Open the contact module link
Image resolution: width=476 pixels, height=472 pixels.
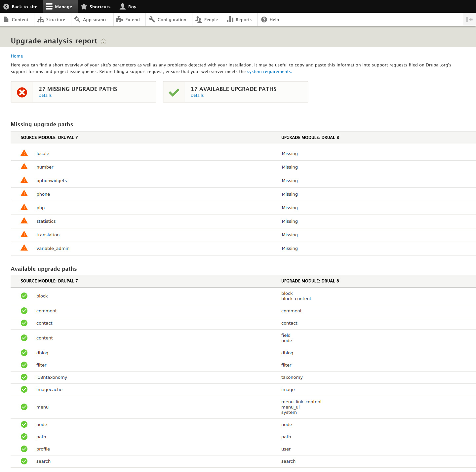44,323
